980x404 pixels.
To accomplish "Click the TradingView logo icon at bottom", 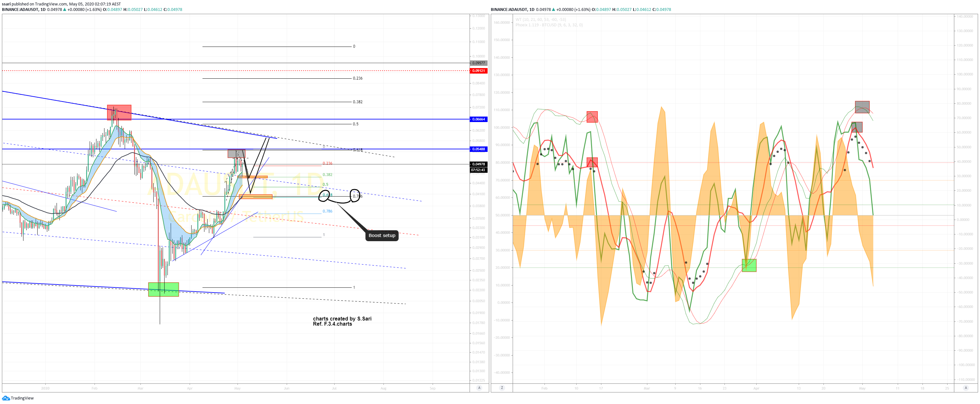I will (x=6, y=398).
